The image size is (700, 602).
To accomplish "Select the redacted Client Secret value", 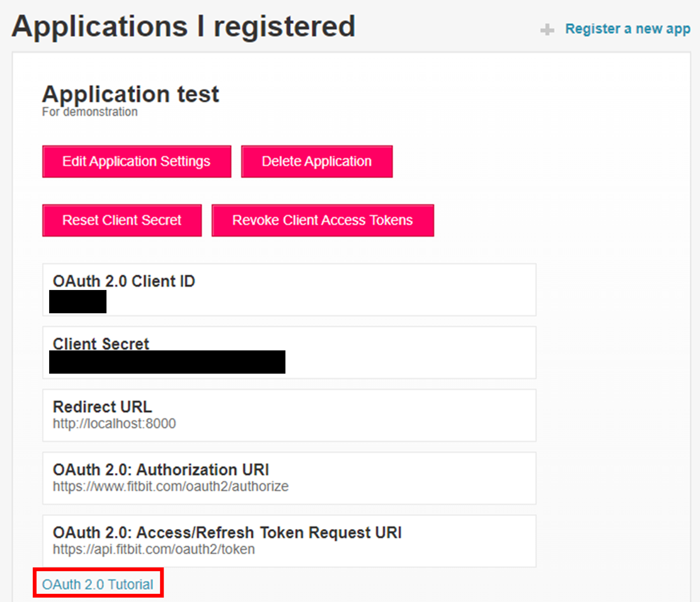I will (x=167, y=362).
